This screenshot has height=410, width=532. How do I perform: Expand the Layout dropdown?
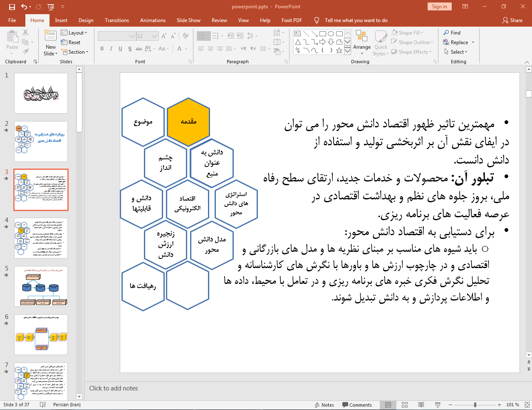74,33
